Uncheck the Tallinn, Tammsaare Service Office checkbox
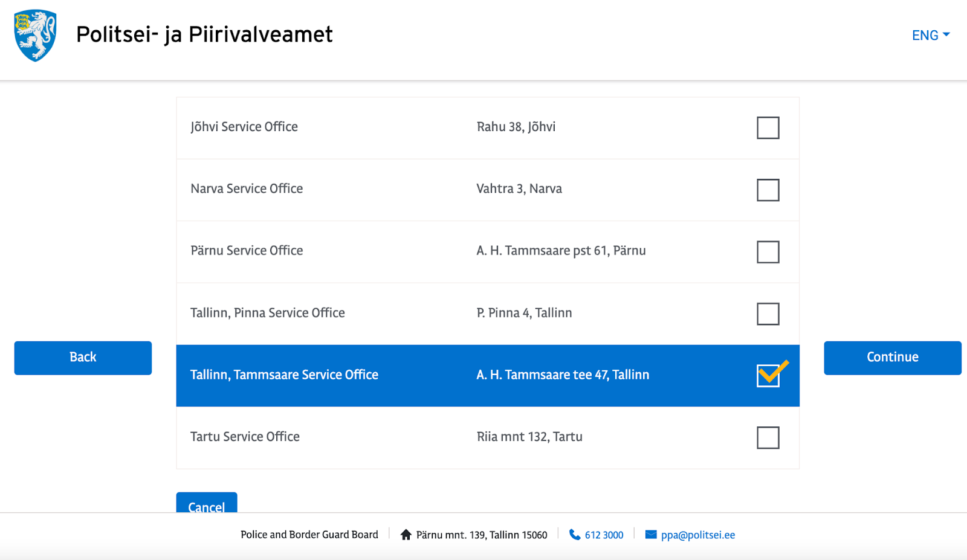Viewport: 967px width, 560px height. pyautogui.click(x=768, y=375)
